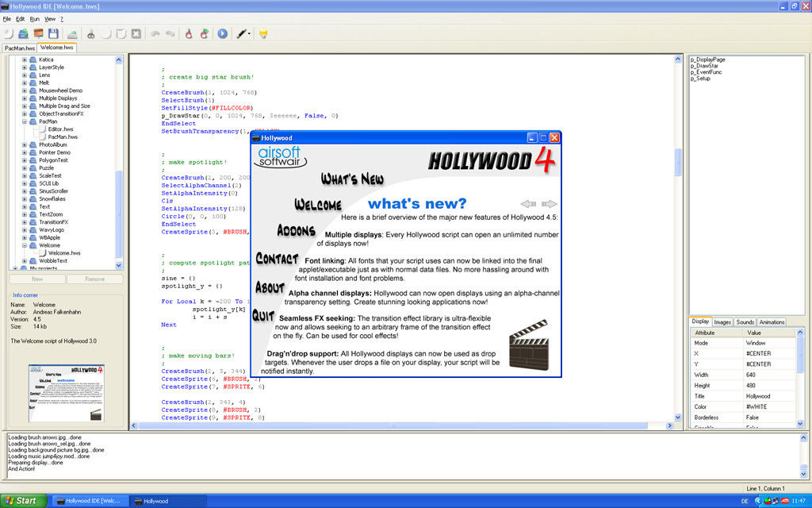Select PacMan.hws in the project tree
This screenshot has height=508, width=812.
coord(63,137)
